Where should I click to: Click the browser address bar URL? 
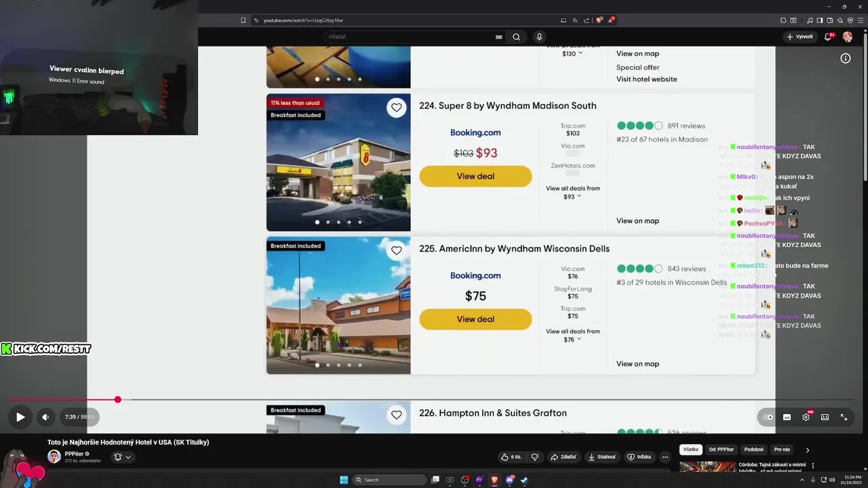pyautogui.click(x=303, y=20)
